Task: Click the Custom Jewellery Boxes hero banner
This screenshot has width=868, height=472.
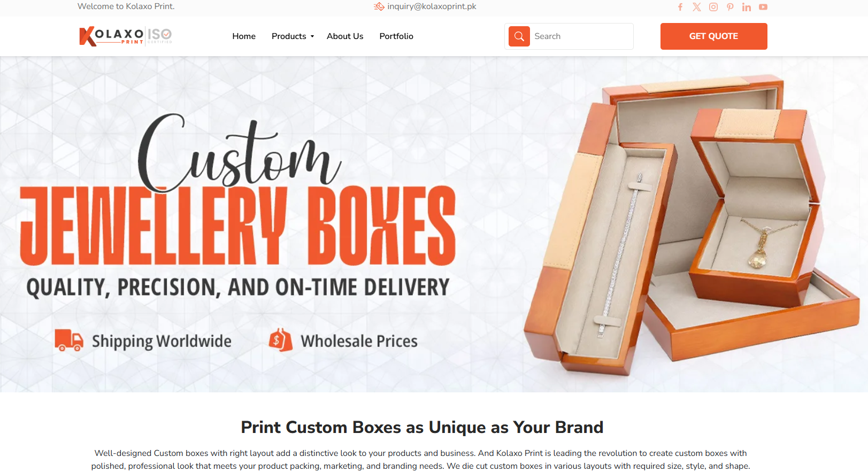Action: click(434, 225)
